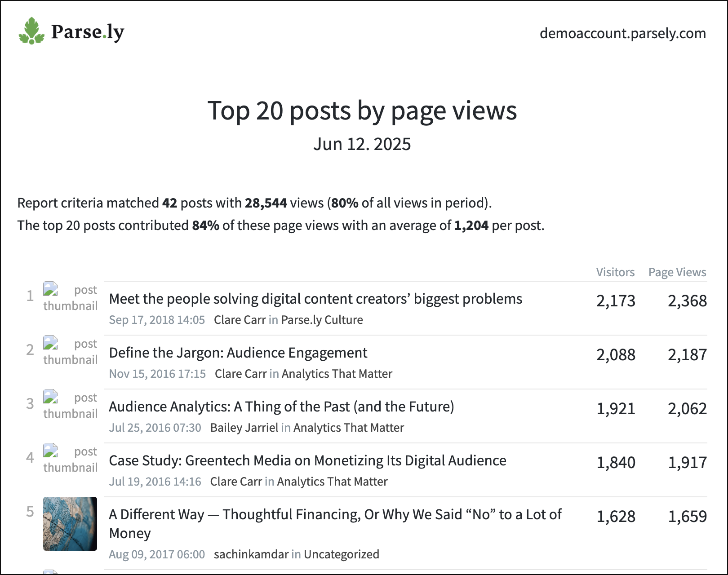This screenshot has height=575, width=728.
Task: Click the date 'Jul 19, 2016 14:16'
Action: point(155,482)
